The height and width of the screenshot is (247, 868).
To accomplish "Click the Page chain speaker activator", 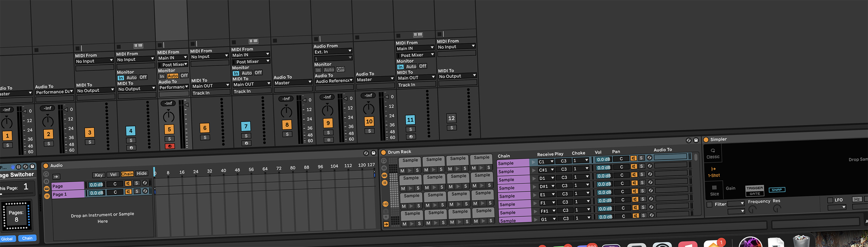I will (x=128, y=184).
